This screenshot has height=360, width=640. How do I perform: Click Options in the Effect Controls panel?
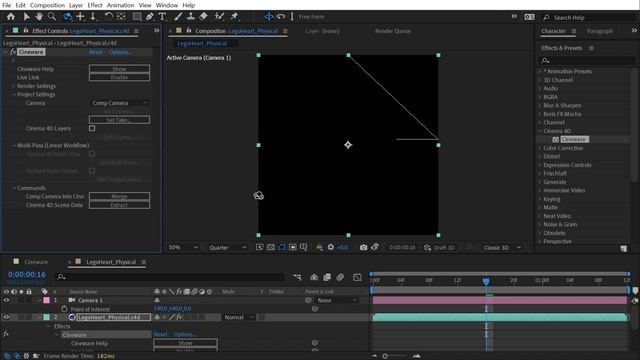(120, 52)
